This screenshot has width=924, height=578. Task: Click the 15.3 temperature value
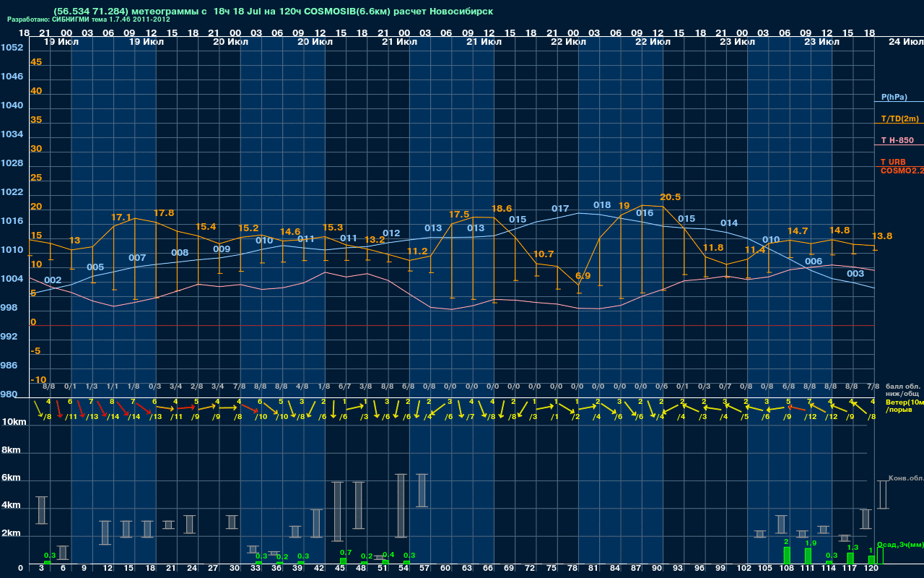pyautogui.click(x=333, y=227)
